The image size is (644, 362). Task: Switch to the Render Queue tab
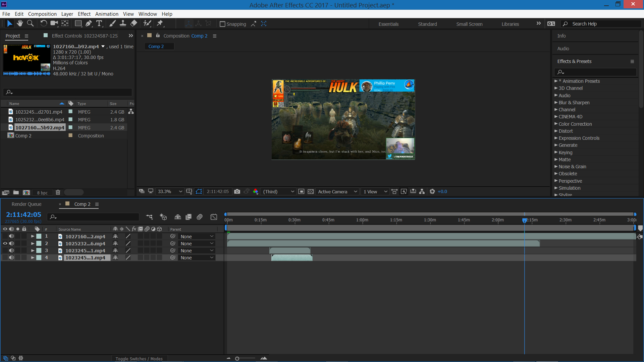(x=26, y=204)
